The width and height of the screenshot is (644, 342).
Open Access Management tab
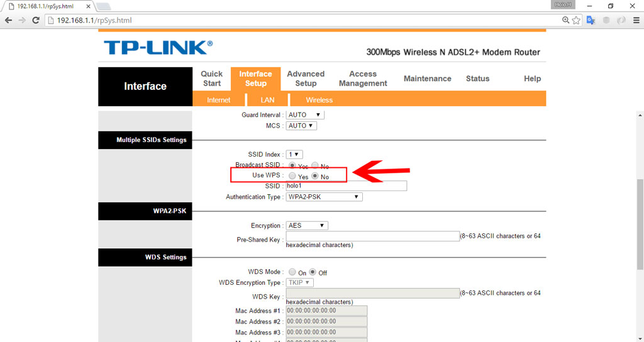point(363,79)
